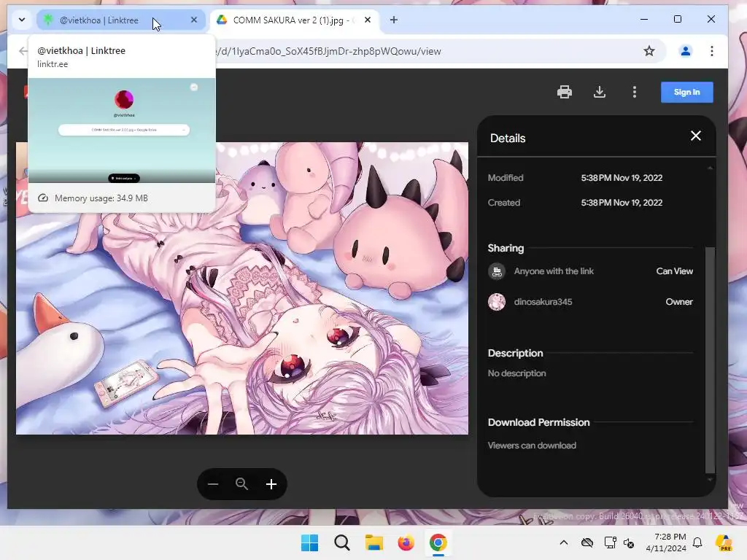Click the PRE preview taskbar icon
Image resolution: width=747 pixels, height=560 pixels.
[x=724, y=542]
